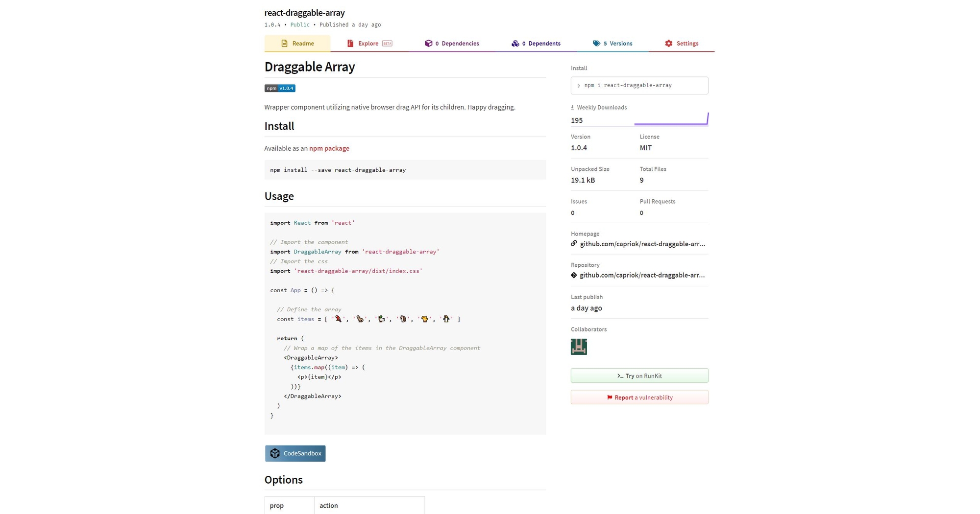Click the Settings gear icon

pos(668,43)
